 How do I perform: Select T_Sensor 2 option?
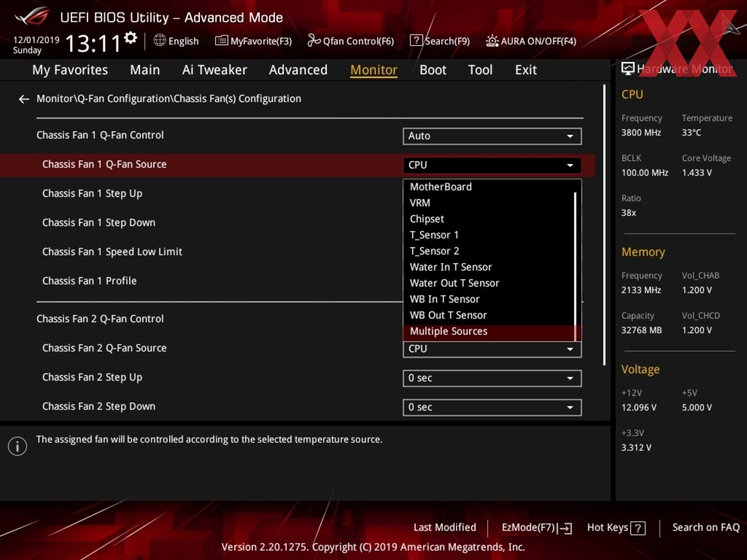[488, 251]
